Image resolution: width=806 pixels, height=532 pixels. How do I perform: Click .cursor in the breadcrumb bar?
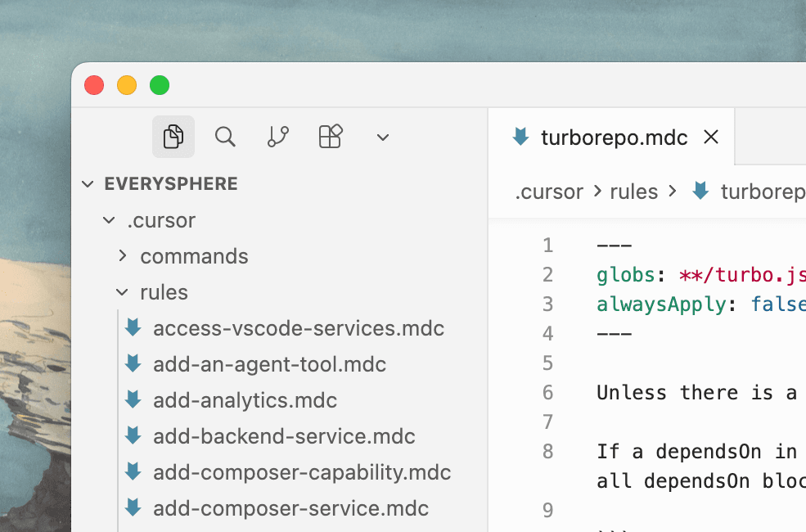pyautogui.click(x=549, y=192)
